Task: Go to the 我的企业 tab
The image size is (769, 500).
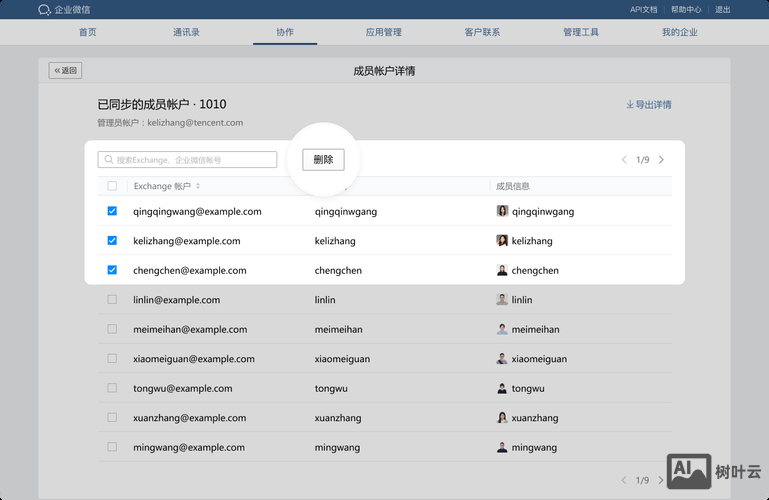Action: [679, 32]
